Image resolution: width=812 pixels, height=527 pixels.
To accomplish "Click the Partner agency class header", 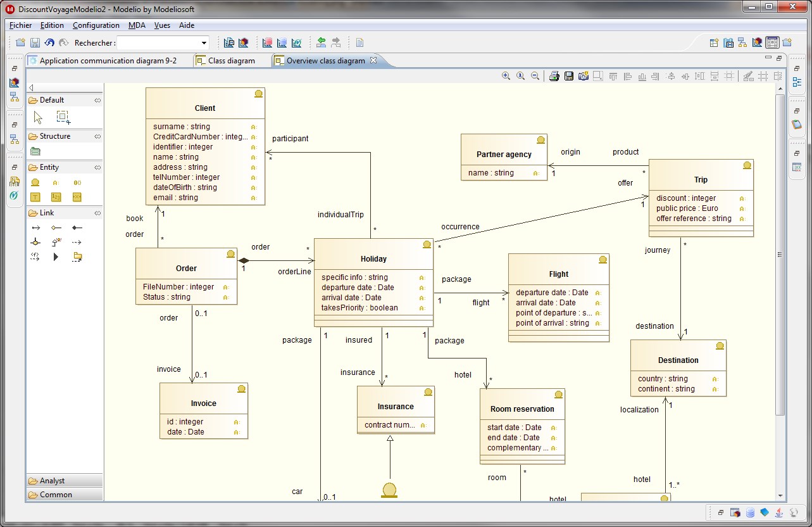I will [x=504, y=154].
